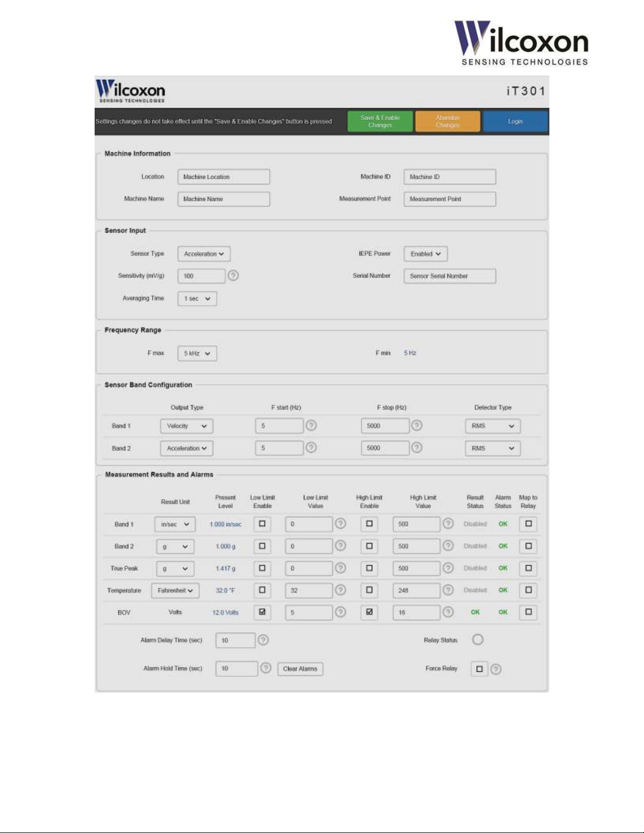Open help for BOV low limit value
Viewport: 644px width, 833px height.
(x=341, y=612)
